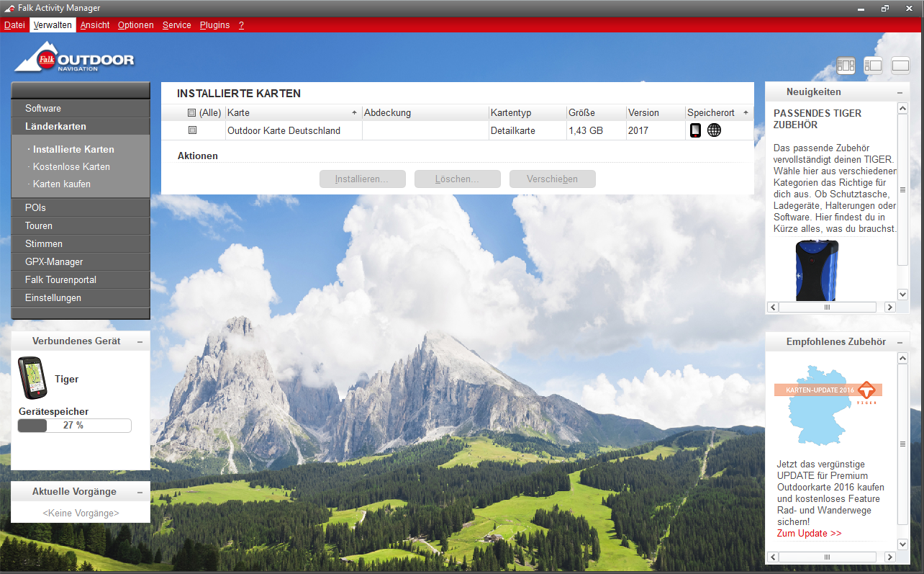Click the Größe column header
This screenshot has height=574, width=924.
(595, 113)
